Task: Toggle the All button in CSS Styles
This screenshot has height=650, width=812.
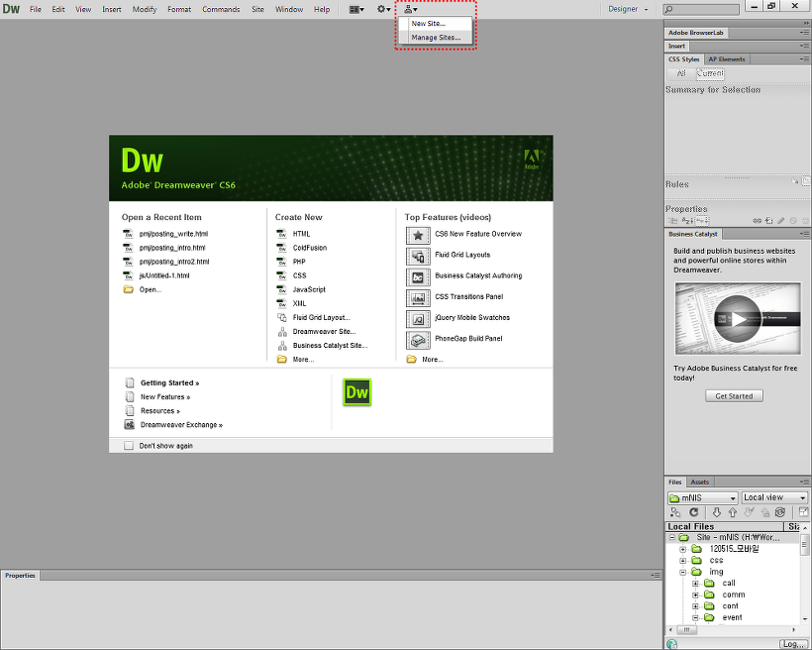Action: 681,73
